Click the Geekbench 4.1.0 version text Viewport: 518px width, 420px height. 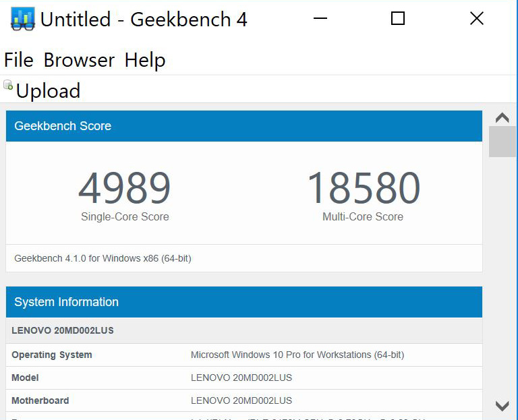(103, 258)
